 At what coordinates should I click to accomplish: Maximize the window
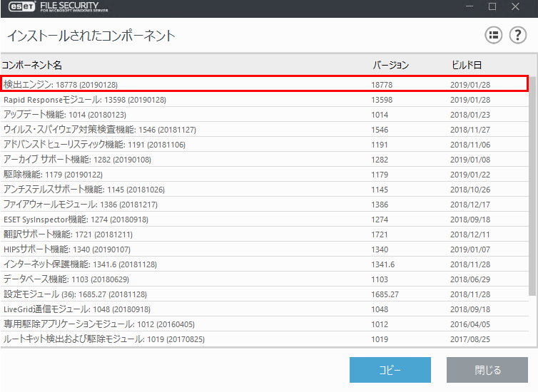(x=492, y=6)
